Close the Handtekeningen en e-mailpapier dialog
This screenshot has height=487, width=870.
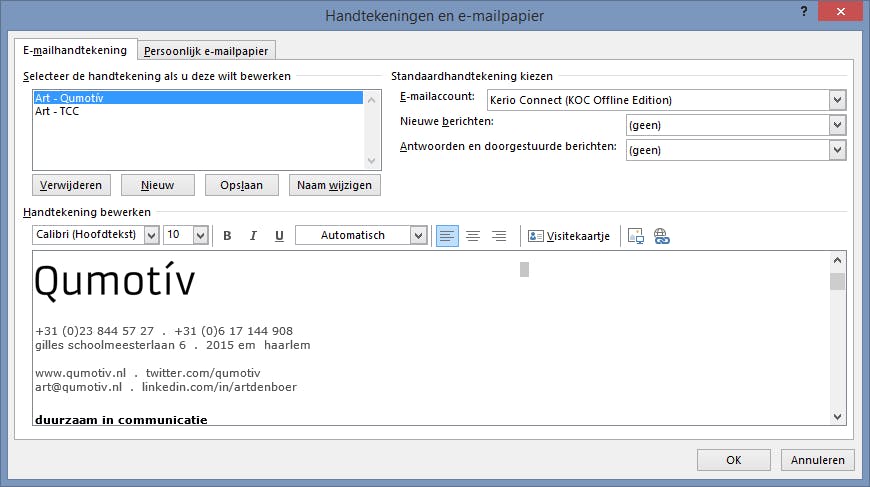(x=841, y=11)
